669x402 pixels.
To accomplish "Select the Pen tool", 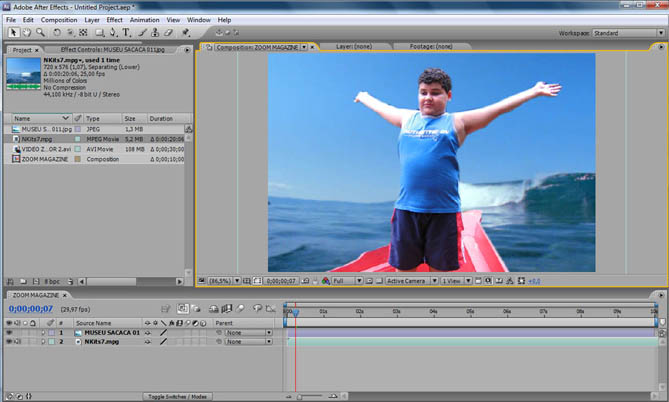I will 113,32.
